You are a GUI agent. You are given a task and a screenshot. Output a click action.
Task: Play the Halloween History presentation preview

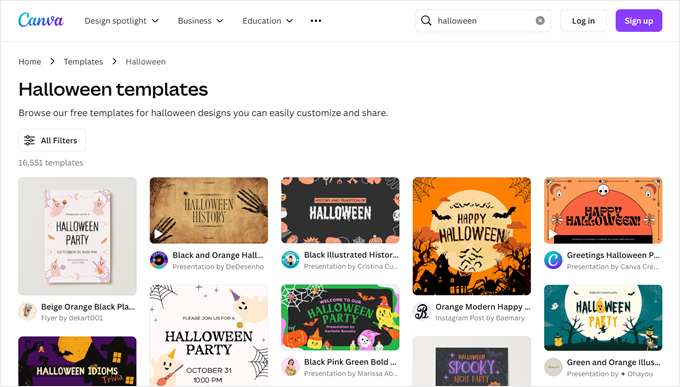(x=159, y=235)
